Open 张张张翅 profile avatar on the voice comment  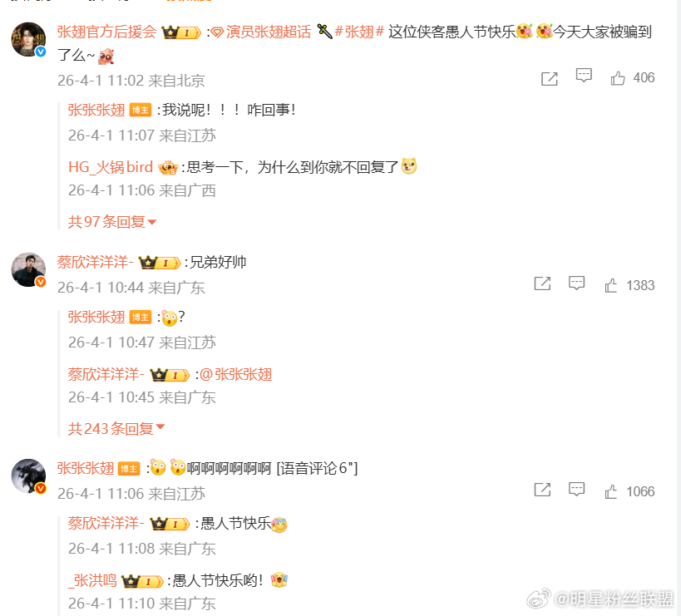(x=28, y=476)
